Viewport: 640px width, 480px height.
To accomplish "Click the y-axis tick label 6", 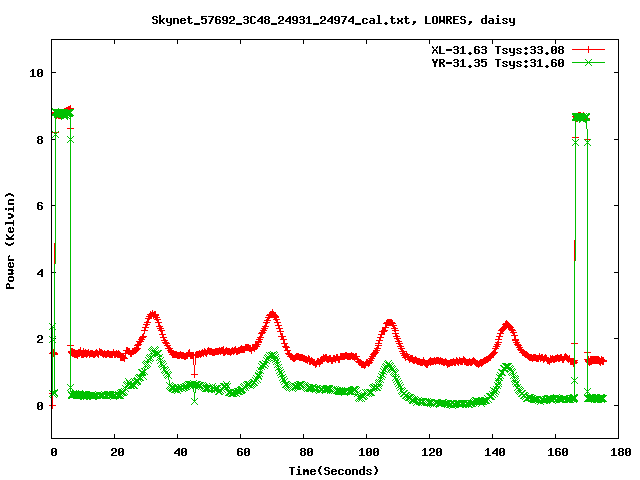I will click(x=40, y=206).
